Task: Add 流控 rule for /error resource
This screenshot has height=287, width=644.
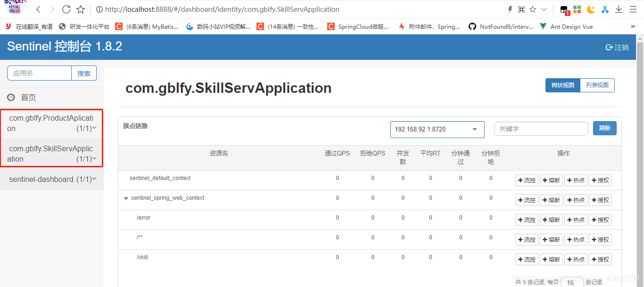Action: tap(527, 220)
